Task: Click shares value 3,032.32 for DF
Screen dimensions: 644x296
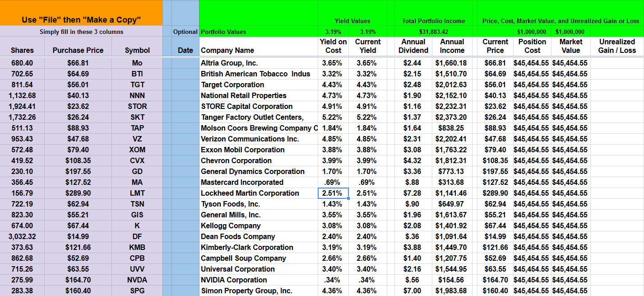Action: pyautogui.click(x=22, y=236)
